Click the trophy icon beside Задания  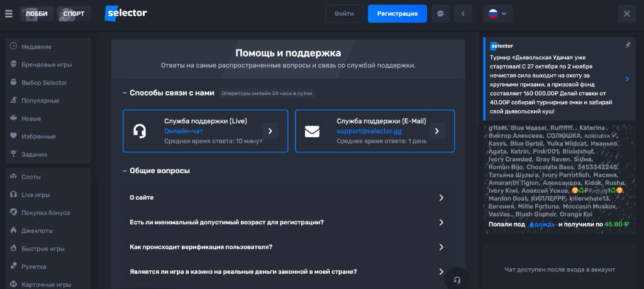pyautogui.click(x=13, y=154)
